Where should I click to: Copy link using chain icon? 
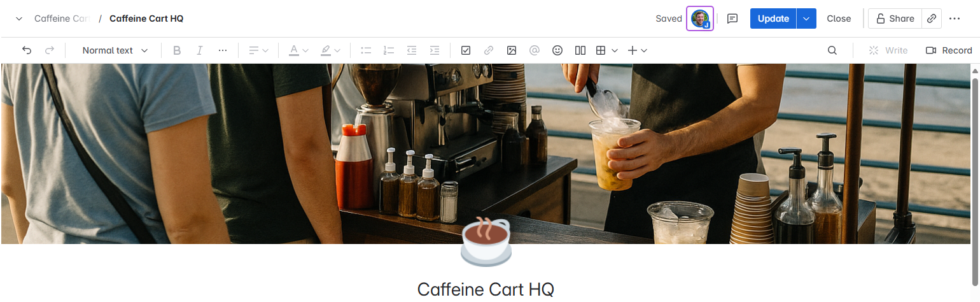[932, 18]
